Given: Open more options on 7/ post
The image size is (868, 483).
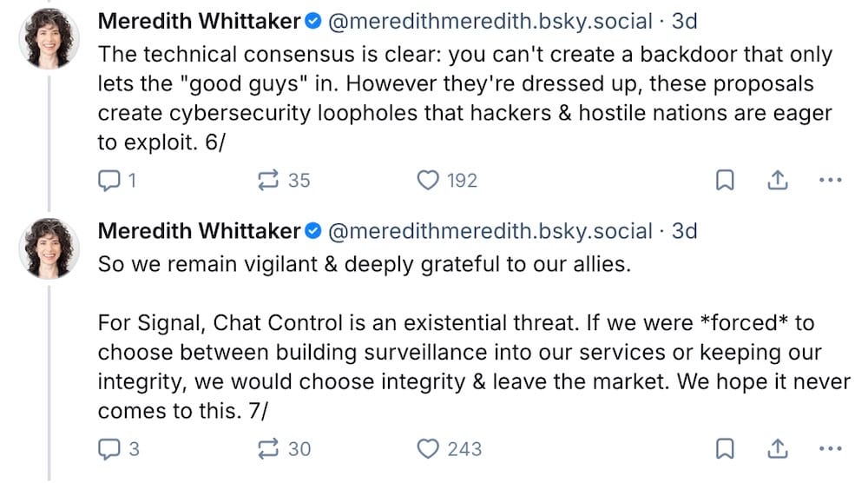Looking at the screenshot, I should [831, 449].
